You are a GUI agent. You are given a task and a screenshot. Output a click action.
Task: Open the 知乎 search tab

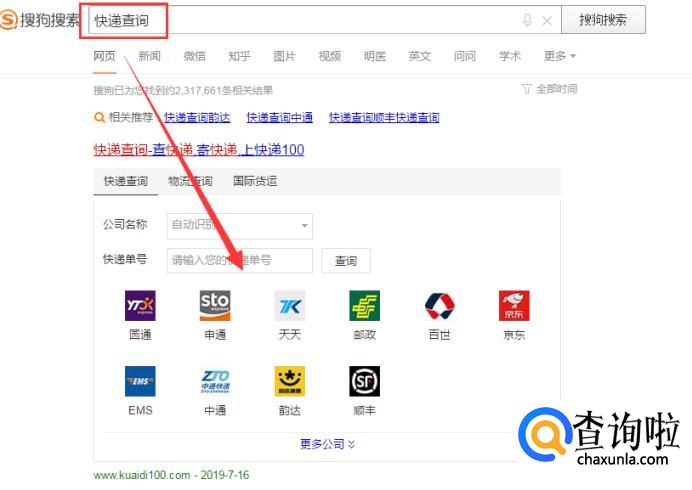point(239,56)
